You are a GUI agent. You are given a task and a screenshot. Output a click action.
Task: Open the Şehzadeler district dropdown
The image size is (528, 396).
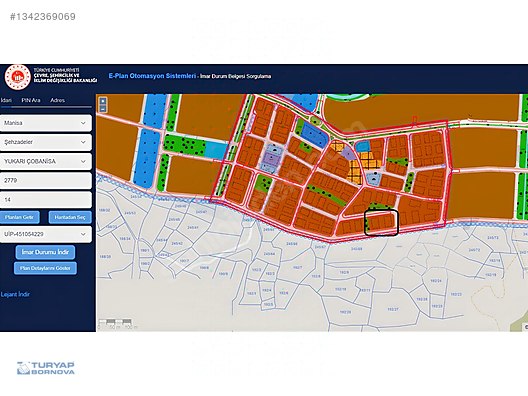tap(46, 142)
